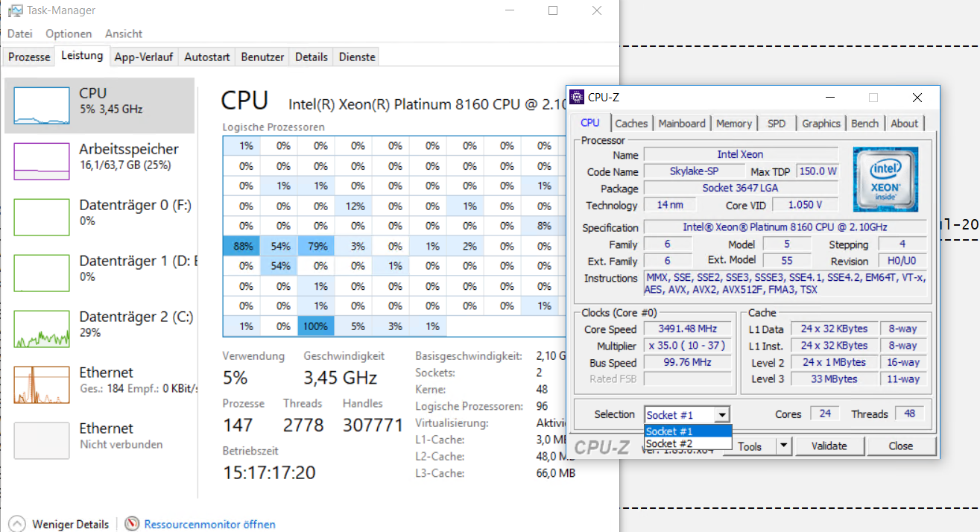Choose Socket #1 from the dropdown list

click(688, 431)
